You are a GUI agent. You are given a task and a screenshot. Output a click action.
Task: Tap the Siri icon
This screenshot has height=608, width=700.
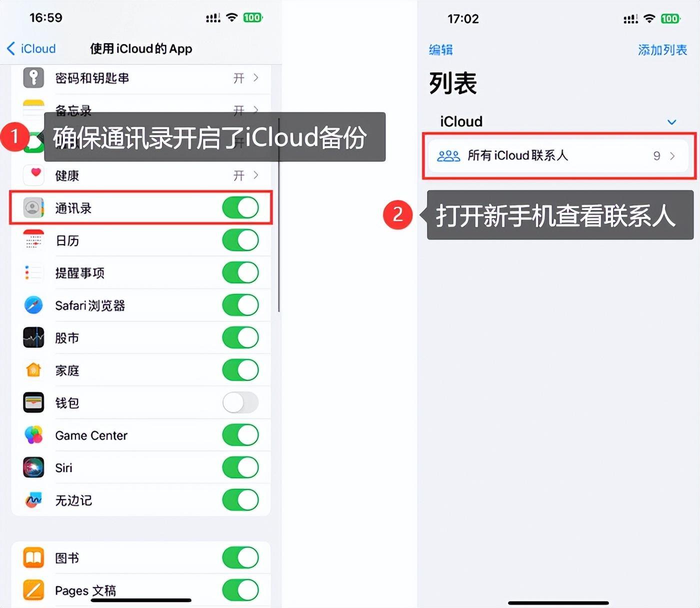click(33, 467)
